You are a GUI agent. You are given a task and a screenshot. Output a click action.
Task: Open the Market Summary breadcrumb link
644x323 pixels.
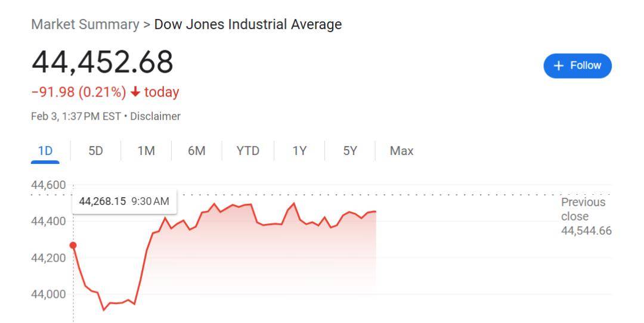[85, 24]
